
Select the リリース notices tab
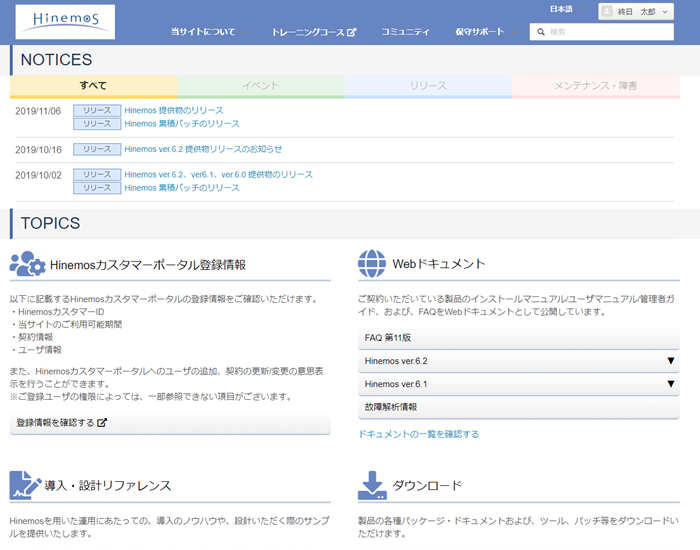tap(428, 86)
